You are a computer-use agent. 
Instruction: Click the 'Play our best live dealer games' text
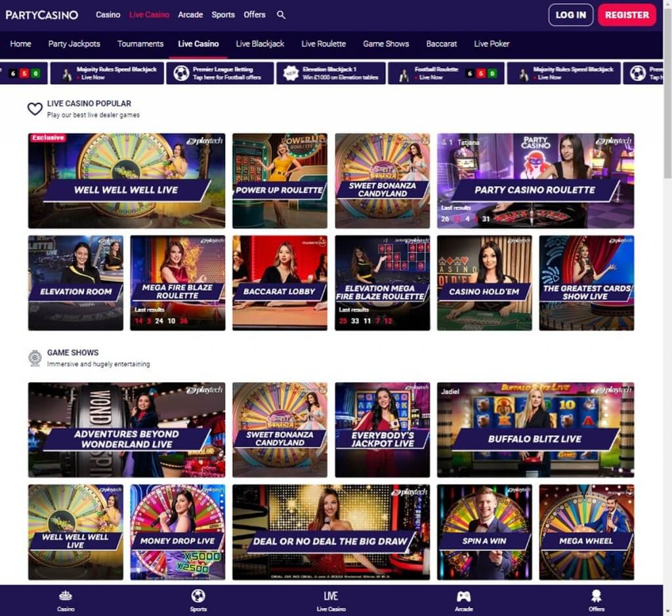(93, 115)
